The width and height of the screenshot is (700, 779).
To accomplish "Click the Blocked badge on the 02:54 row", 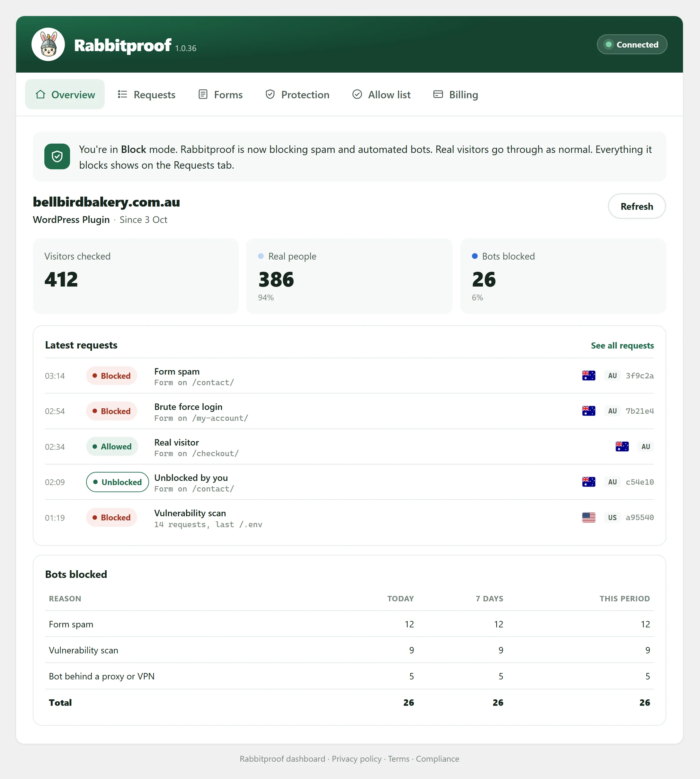I will click(111, 411).
